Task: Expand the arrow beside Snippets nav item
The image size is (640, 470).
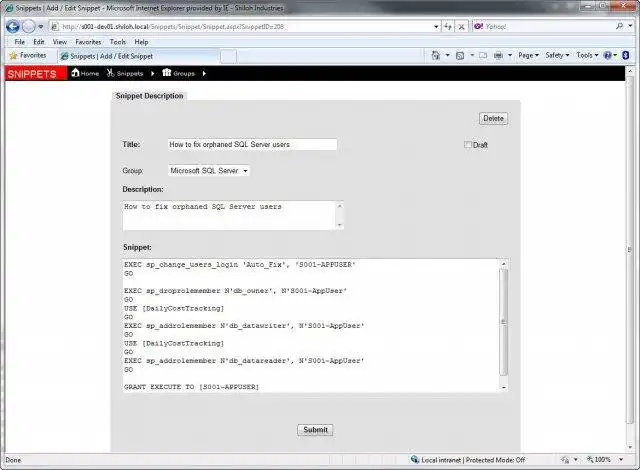Action: 153,73
